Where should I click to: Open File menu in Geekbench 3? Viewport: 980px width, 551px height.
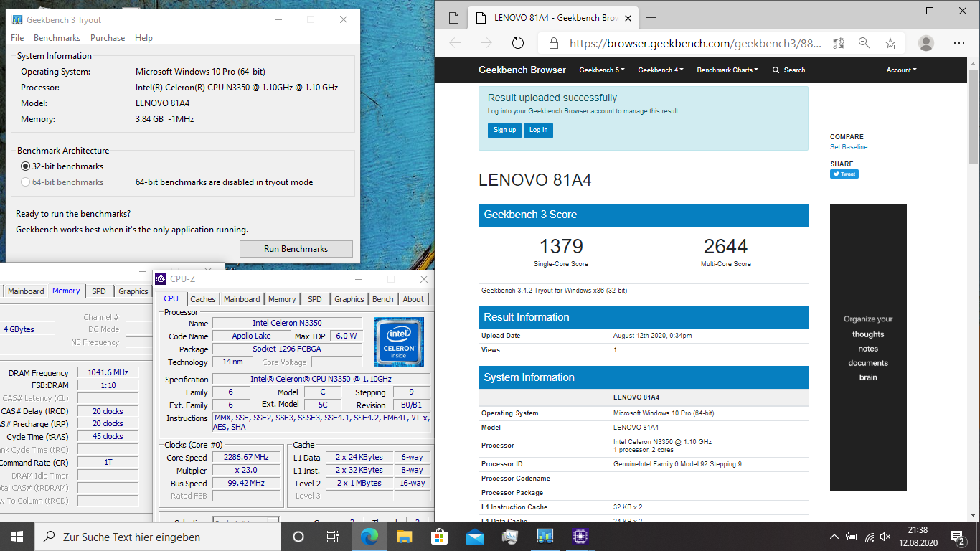point(17,38)
